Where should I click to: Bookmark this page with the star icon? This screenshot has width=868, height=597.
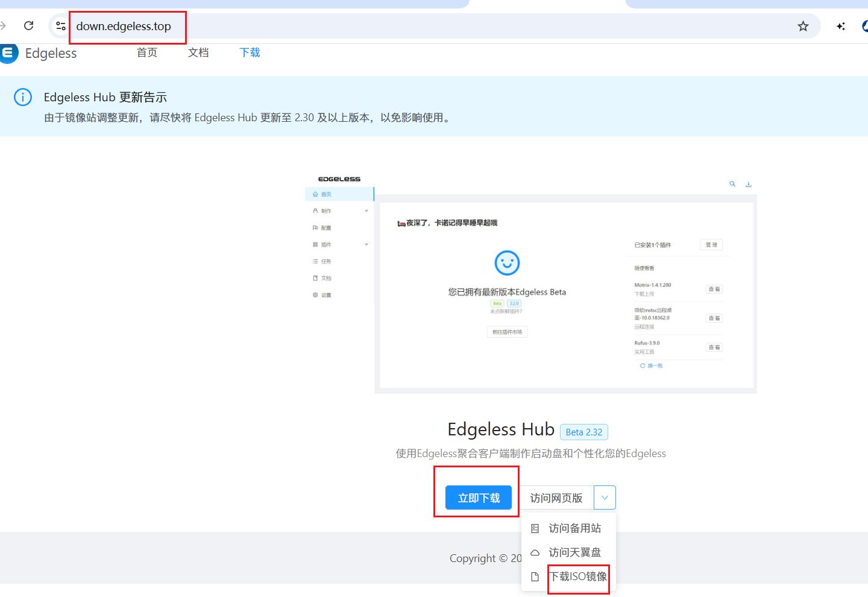click(803, 26)
